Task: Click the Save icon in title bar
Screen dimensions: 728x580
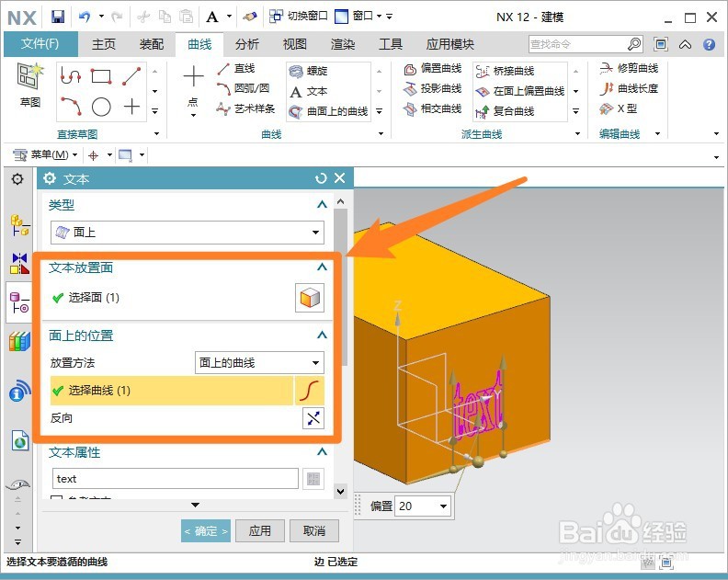Action: pyautogui.click(x=58, y=17)
